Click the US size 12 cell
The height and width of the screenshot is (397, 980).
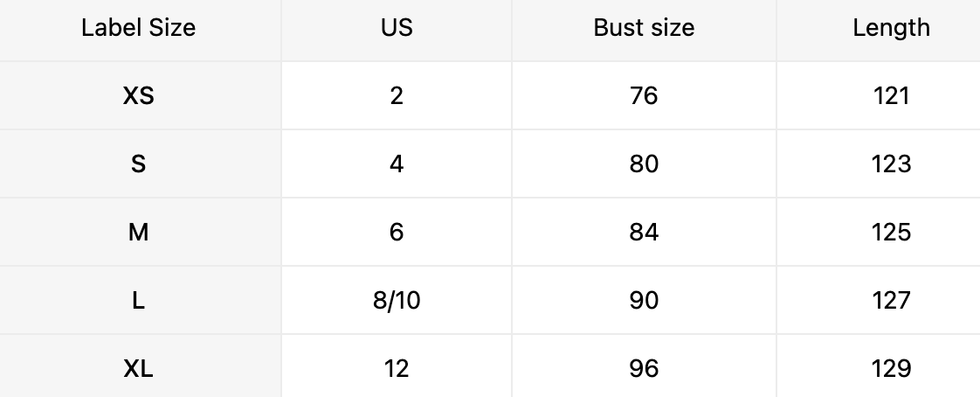pyautogui.click(x=397, y=368)
